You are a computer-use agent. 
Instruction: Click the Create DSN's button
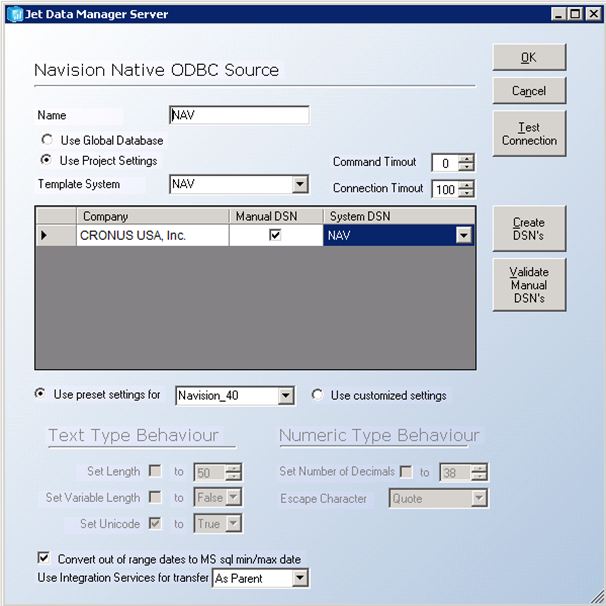529,229
